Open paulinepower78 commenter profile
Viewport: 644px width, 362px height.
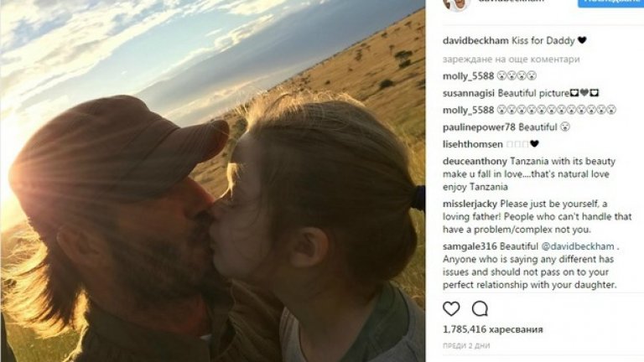tap(479, 127)
